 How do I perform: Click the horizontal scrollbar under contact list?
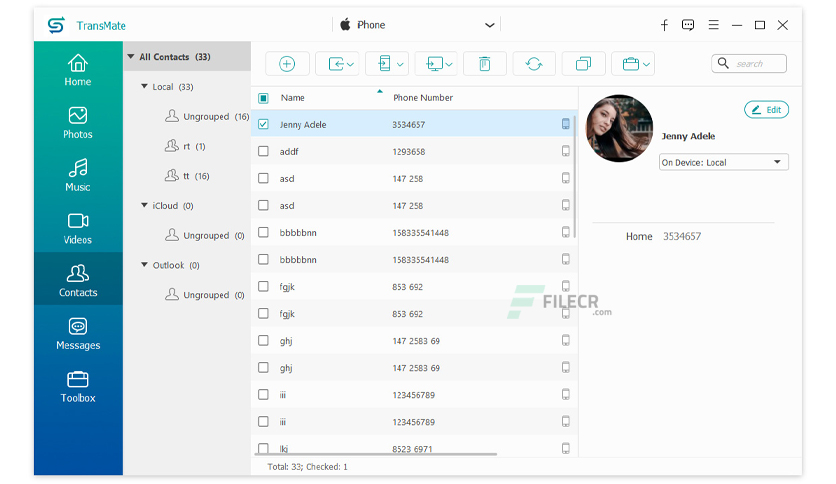[376, 454]
